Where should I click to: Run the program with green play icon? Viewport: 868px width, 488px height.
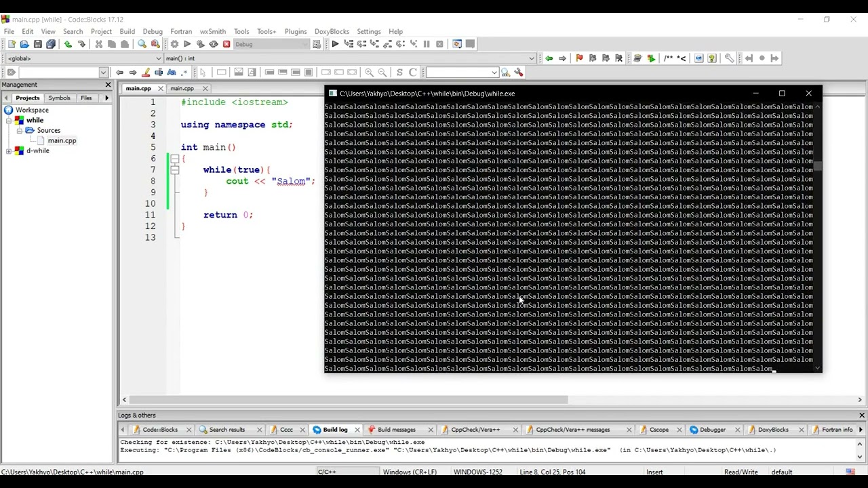[x=187, y=44]
